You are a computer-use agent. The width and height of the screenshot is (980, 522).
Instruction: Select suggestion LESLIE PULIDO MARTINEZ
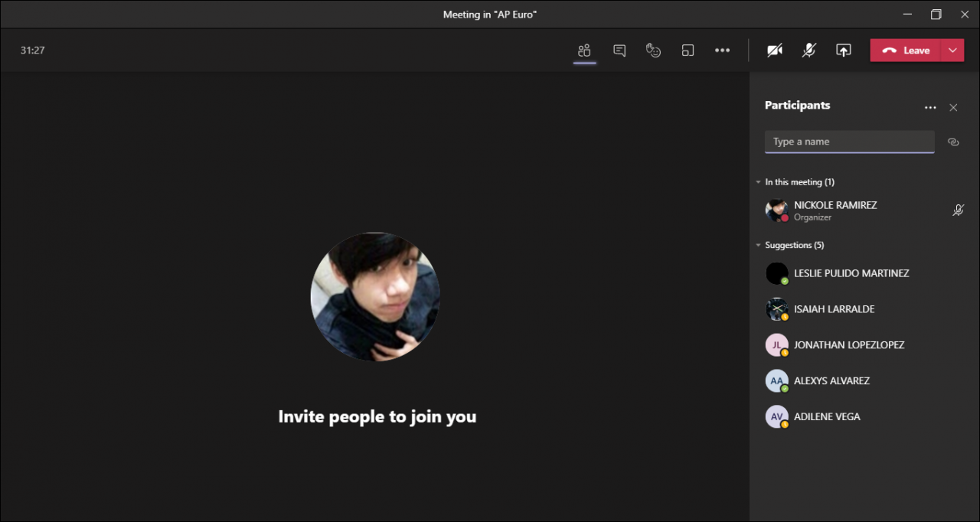(864, 273)
